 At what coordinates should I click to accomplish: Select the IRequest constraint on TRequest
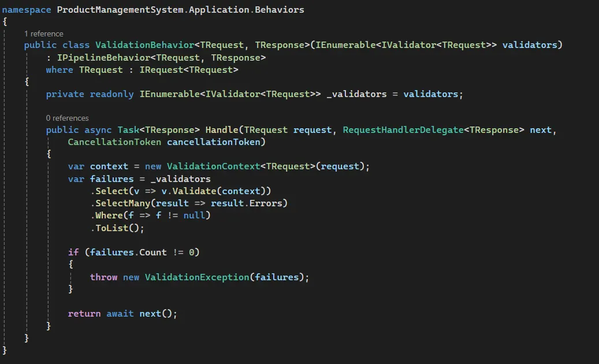tap(161, 69)
